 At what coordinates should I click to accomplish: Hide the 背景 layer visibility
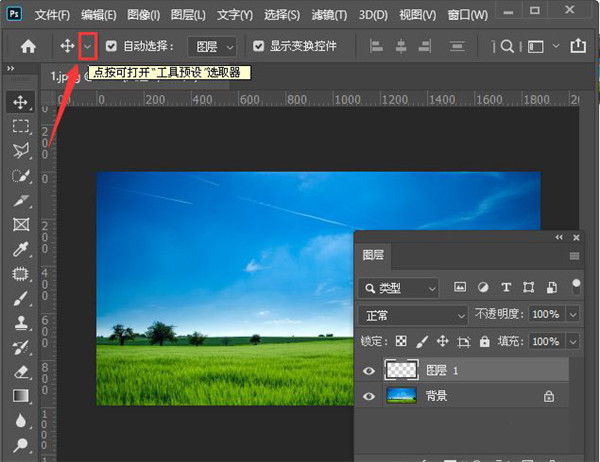370,396
